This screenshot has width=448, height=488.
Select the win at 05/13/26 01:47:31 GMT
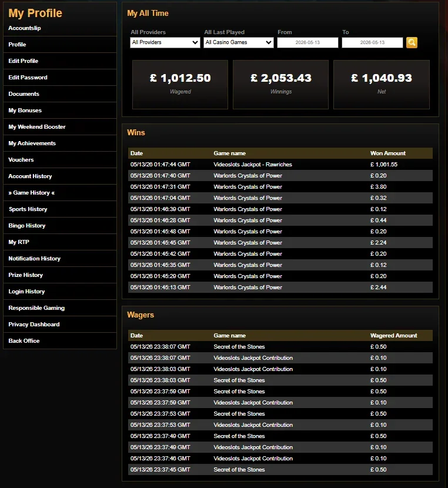[x=280, y=187]
